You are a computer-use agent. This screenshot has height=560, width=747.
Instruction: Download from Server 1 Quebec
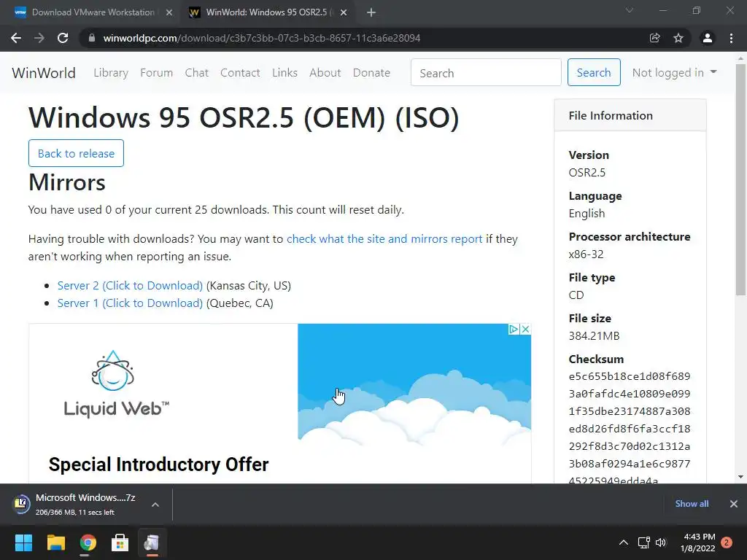[130, 303]
